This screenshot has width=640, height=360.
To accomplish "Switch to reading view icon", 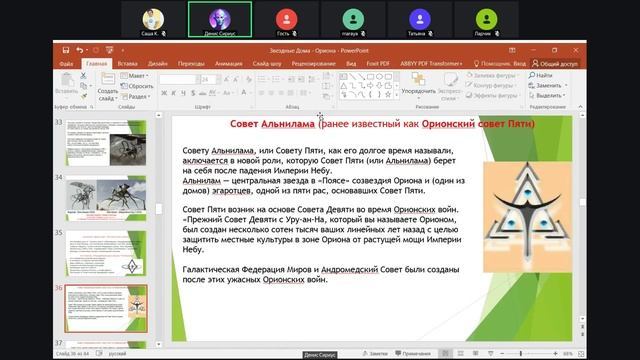I will (x=476, y=353).
